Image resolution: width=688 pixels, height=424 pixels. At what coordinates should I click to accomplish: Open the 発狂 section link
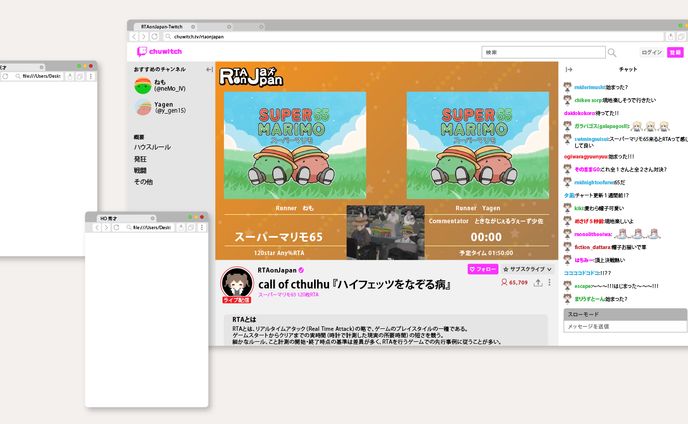pyautogui.click(x=140, y=159)
